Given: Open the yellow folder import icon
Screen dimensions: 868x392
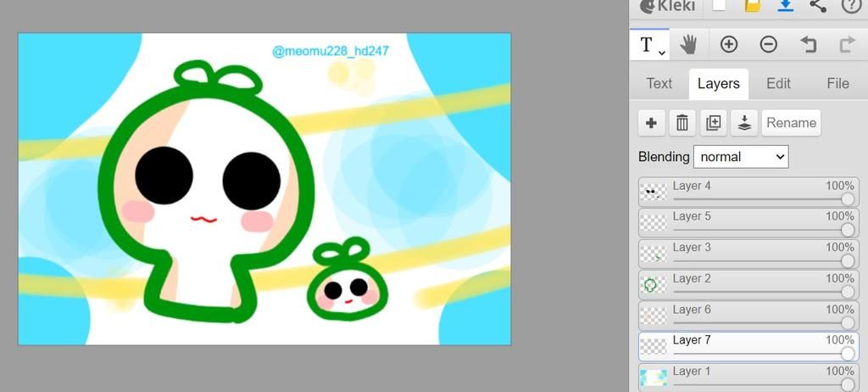Looking at the screenshot, I should 753,6.
